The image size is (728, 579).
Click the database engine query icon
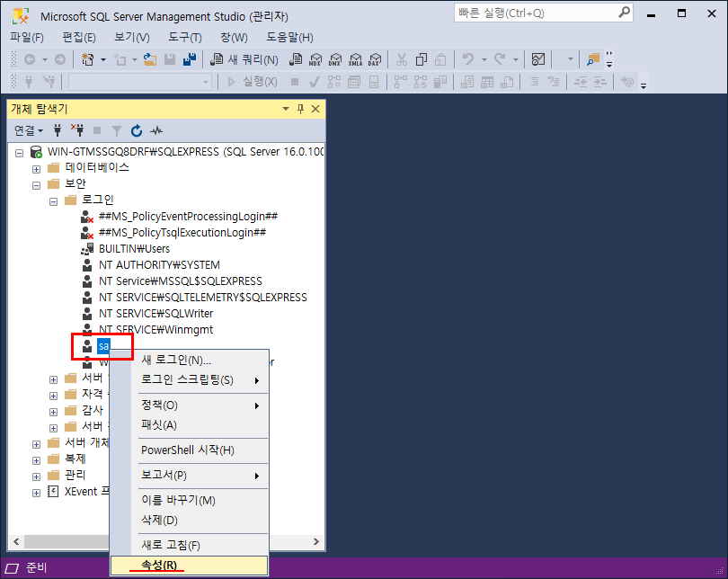[x=296, y=59]
